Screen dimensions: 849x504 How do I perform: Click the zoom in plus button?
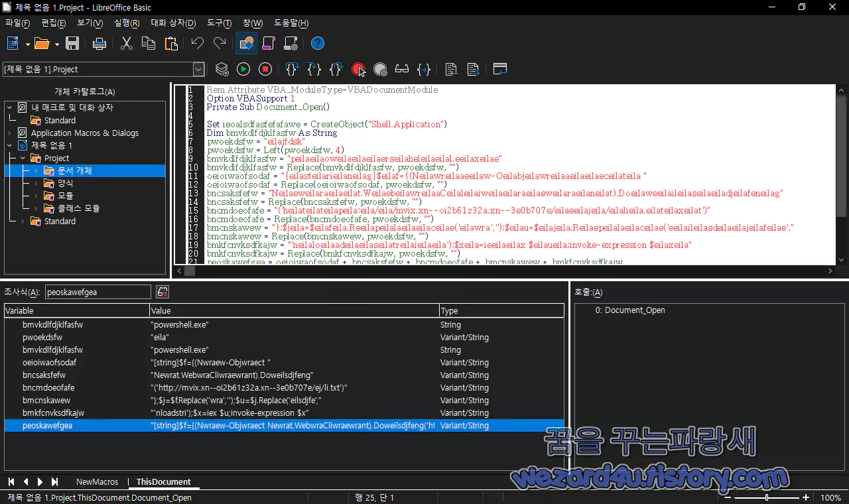pos(806,497)
